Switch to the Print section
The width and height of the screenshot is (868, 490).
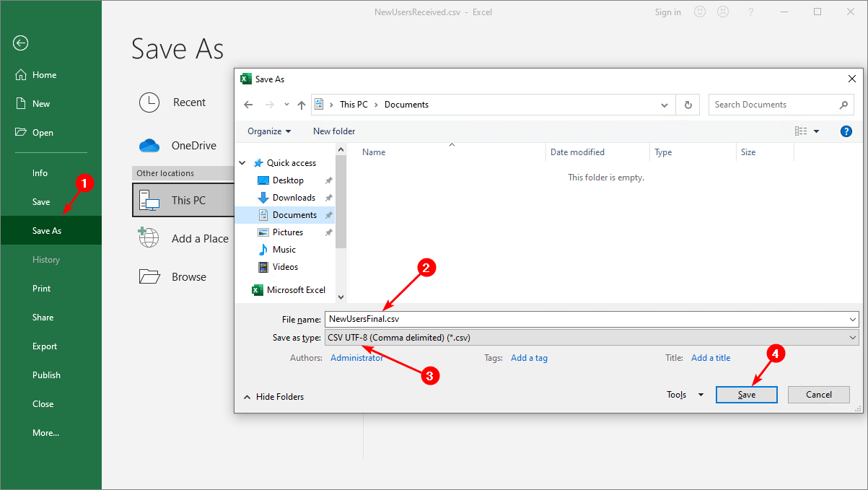coord(41,288)
